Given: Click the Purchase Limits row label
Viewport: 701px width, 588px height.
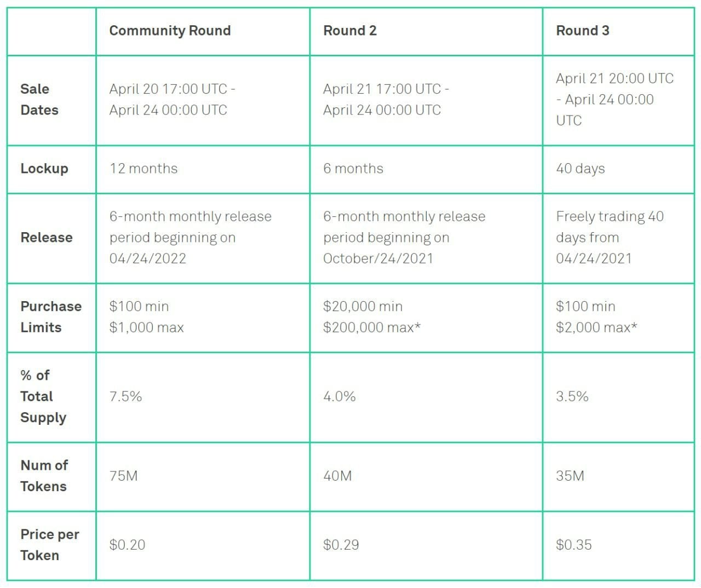Looking at the screenshot, I should 50,317.
